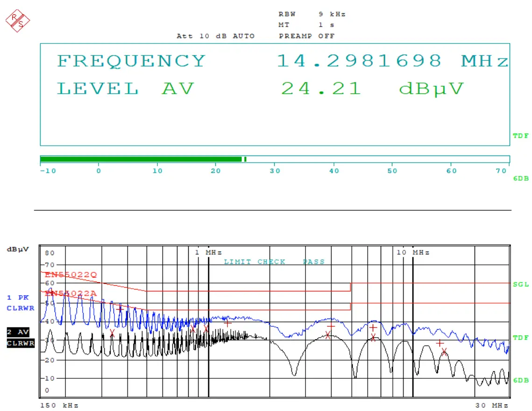Select the 2 AV CLRWR trace label
532x411 pixels.
point(19,338)
